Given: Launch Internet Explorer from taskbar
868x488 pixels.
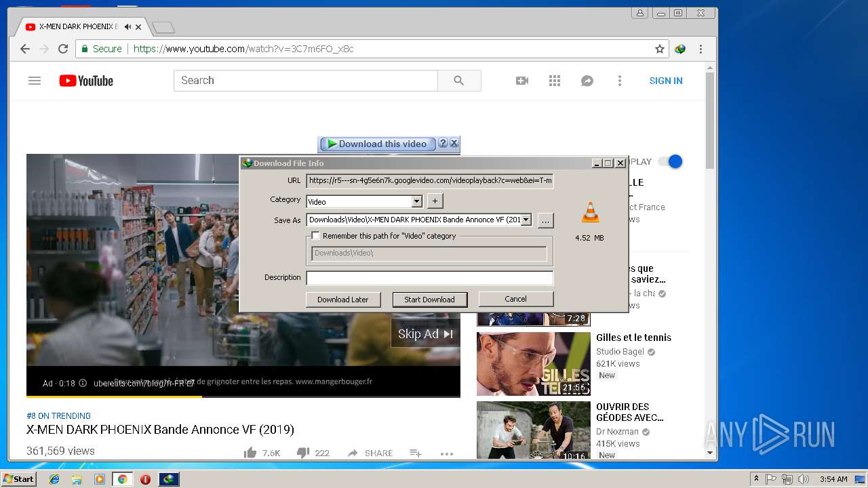Looking at the screenshot, I should tap(54, 479).
